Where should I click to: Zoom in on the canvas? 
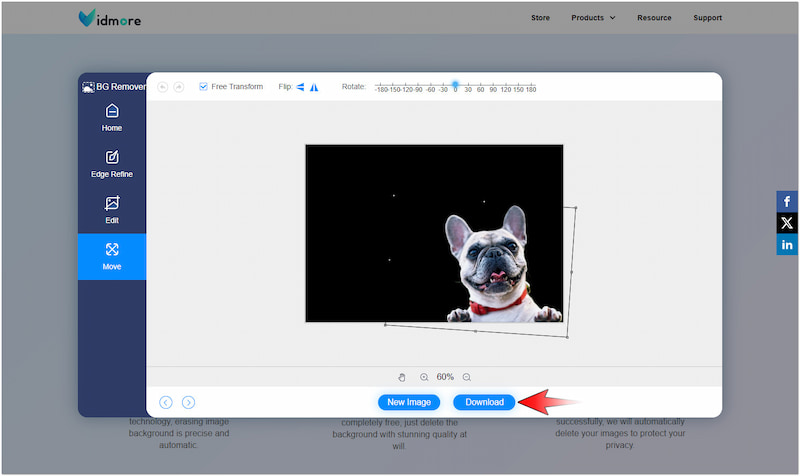424,377
